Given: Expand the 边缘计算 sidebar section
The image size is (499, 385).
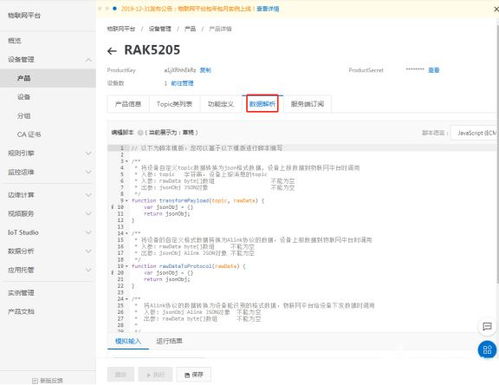Looking at the screenshot, I should [x=48, y=195].
